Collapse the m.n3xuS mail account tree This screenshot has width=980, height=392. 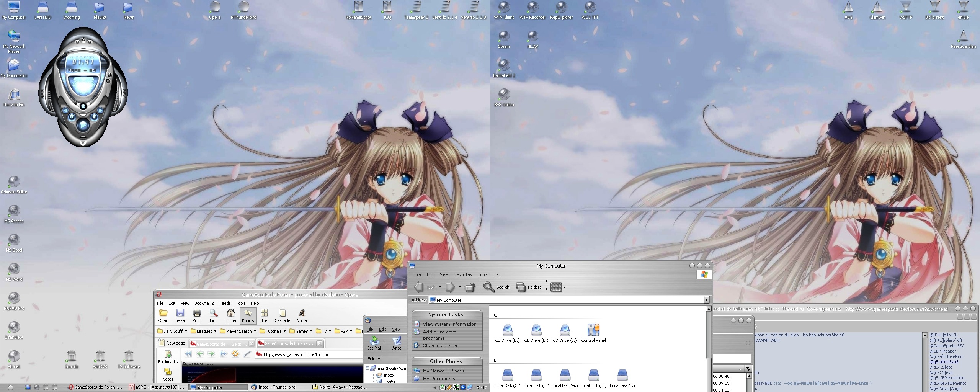tap(367, 368)
